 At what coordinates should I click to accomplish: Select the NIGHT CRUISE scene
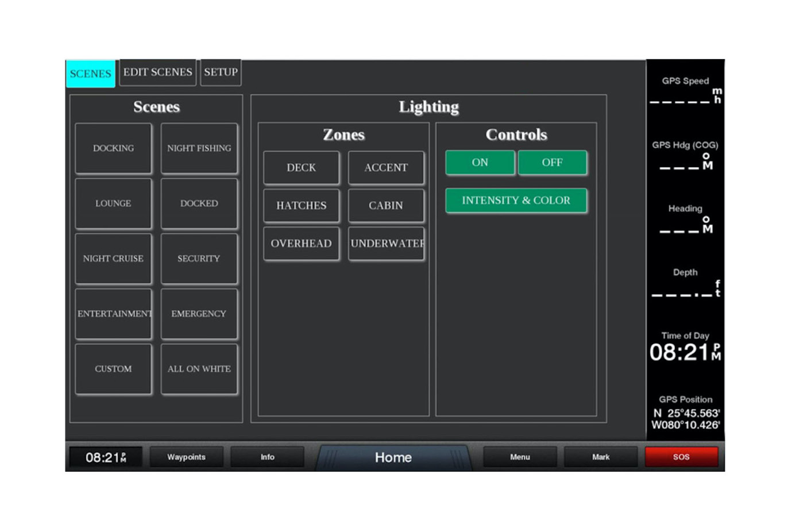pyautogui.click(x=113, y=259)
